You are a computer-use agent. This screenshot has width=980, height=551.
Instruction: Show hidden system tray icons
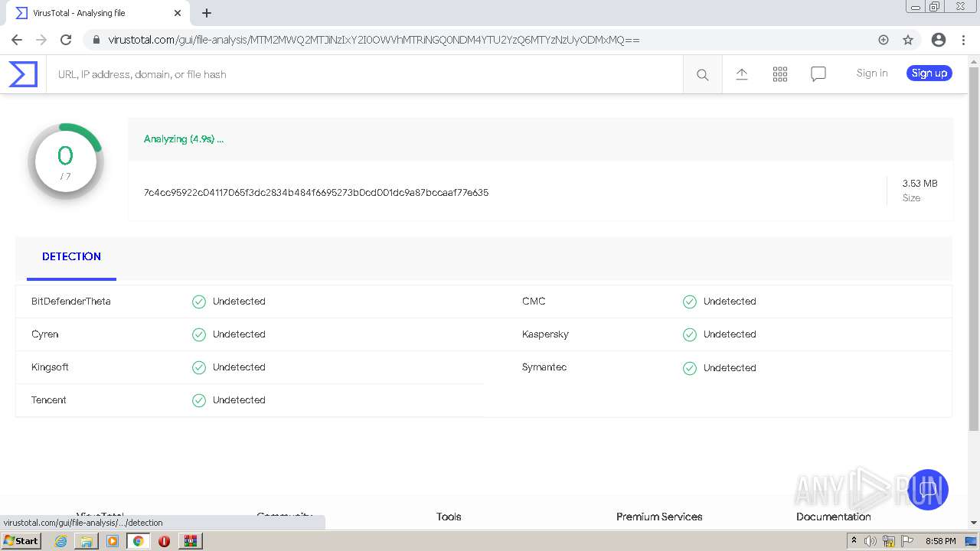[854, 541]
